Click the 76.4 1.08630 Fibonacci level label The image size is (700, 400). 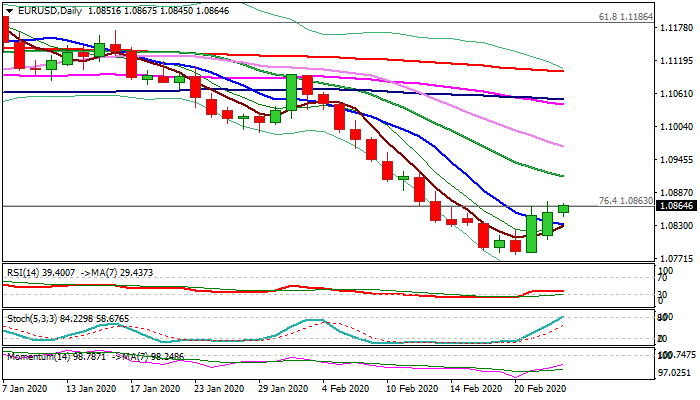tap(626, 201)
